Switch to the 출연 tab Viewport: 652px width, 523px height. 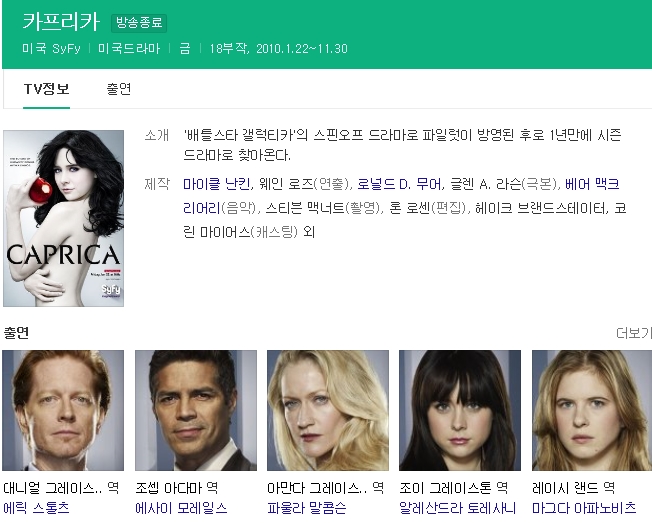(x=119, y=89)
